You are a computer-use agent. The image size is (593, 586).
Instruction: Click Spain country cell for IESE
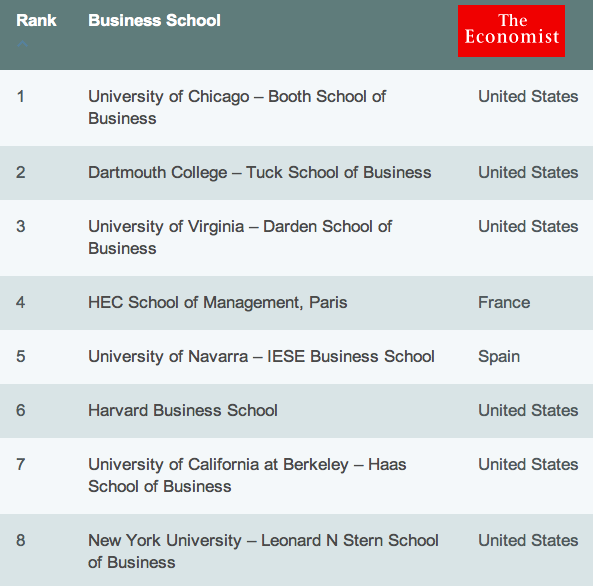pyautogui.click(x=499, y=357)
